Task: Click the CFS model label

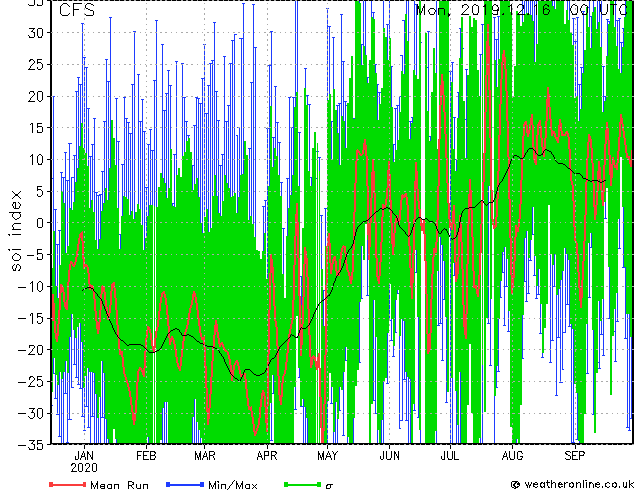Action: pos(77,10)
